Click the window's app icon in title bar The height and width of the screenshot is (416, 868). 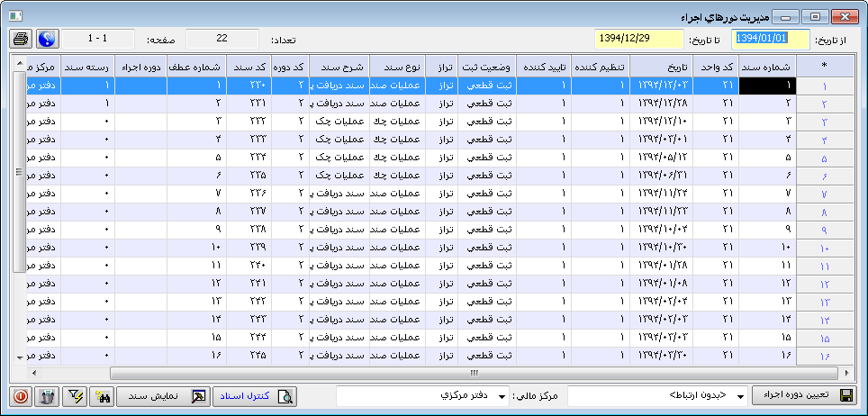[16, 16]
